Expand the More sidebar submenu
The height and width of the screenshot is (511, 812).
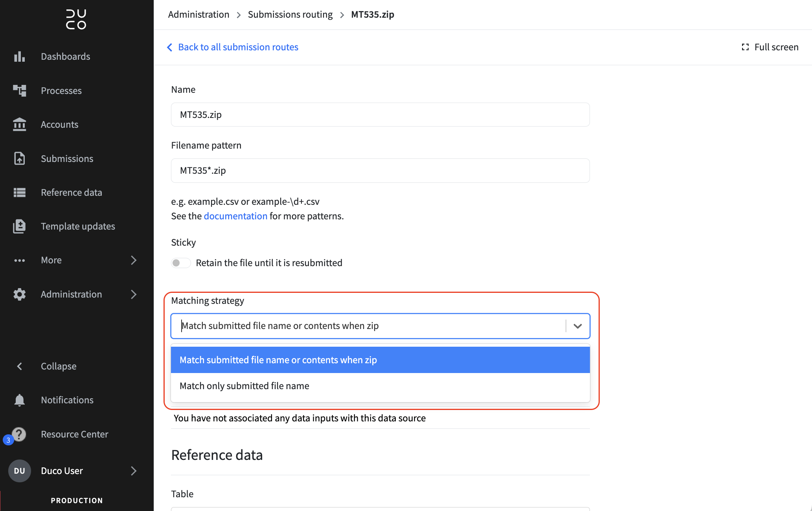134,260
